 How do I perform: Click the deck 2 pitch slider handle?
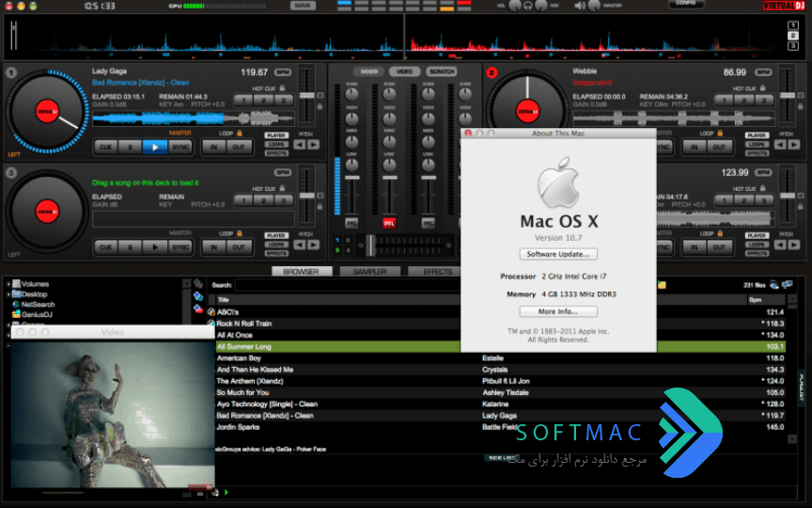(788, 95)
